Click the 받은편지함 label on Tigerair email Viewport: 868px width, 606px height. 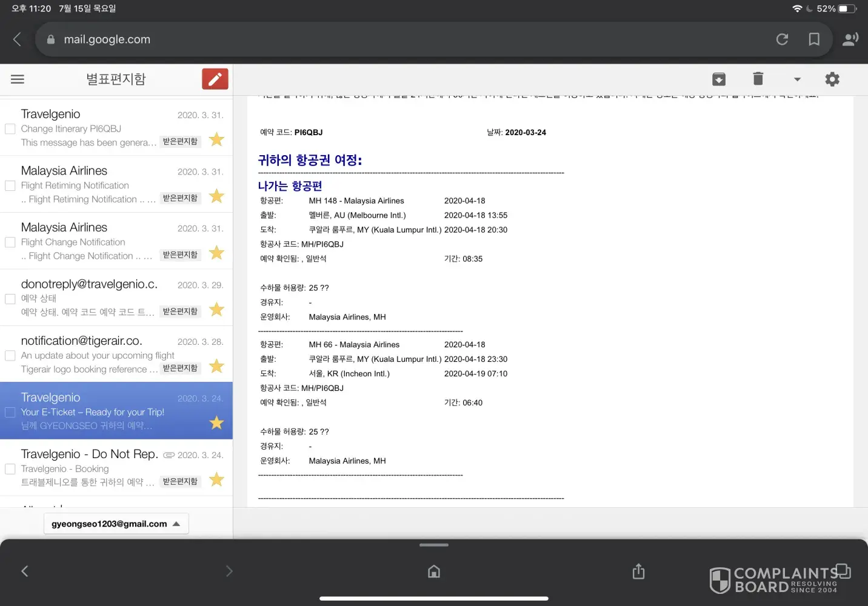(180, 368)
